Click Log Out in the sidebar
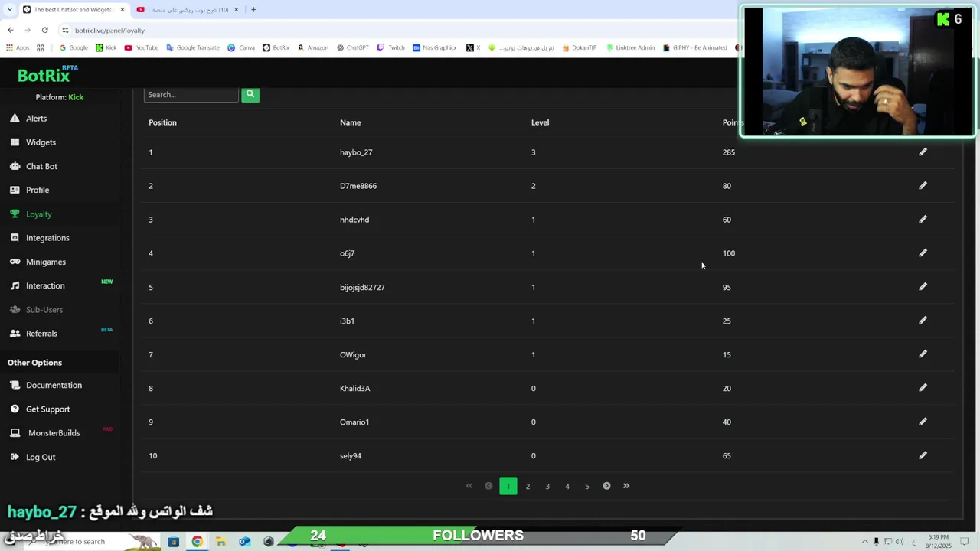The width and height of the screenshot is (980, 551). pyautogui.click(x=41, y=457)
